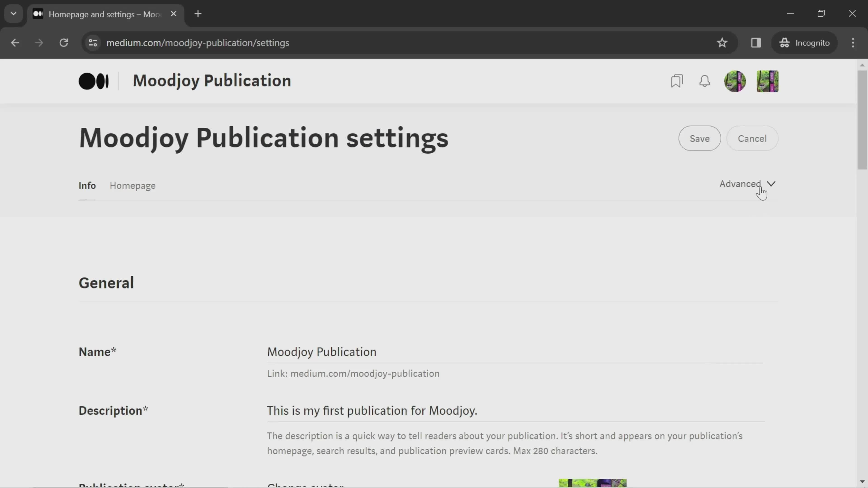Viewport: 868px width, 488px height.
Task: Click the second user avatar icon
Action: point(769,81)
